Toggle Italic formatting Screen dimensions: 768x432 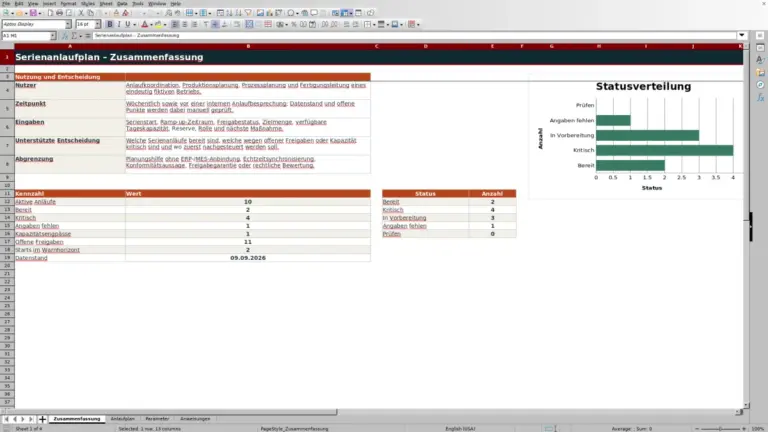pyautogui.click(x=119, y=24)
